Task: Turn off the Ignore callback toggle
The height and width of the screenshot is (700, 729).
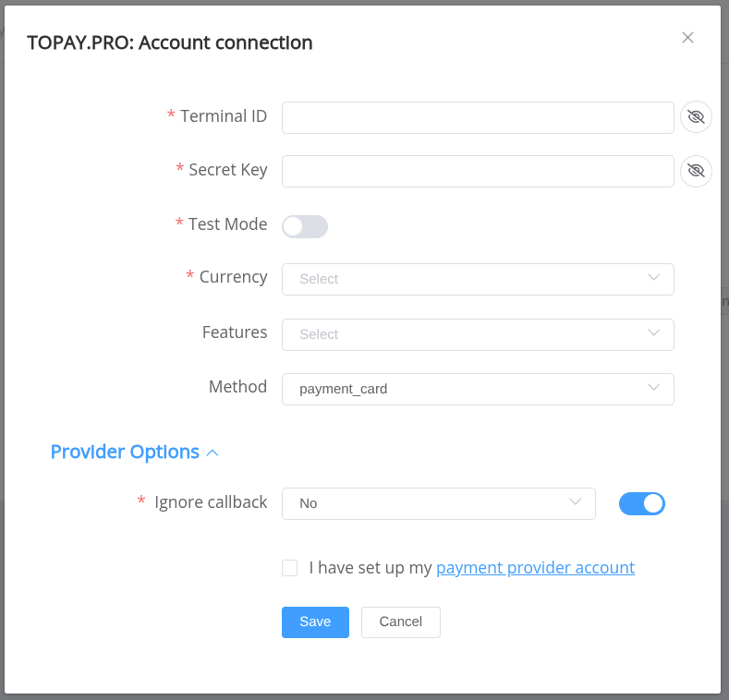Action: pyautogui.click(x=642, y=503)
